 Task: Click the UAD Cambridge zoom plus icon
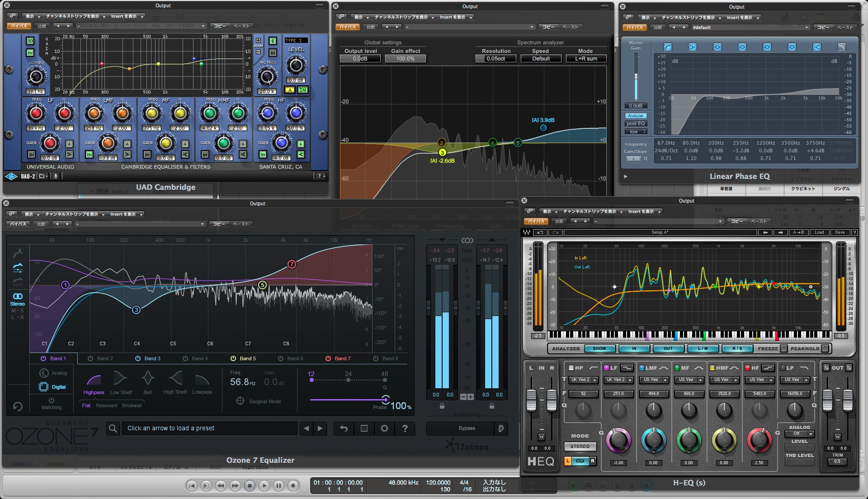point(258,40)
